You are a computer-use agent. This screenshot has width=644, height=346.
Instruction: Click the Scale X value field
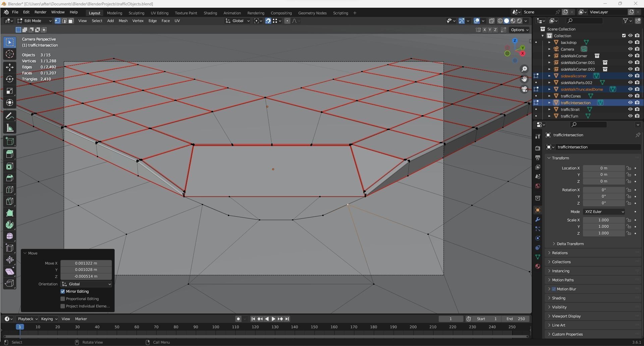pyautogui.click(x=603, y=220)
